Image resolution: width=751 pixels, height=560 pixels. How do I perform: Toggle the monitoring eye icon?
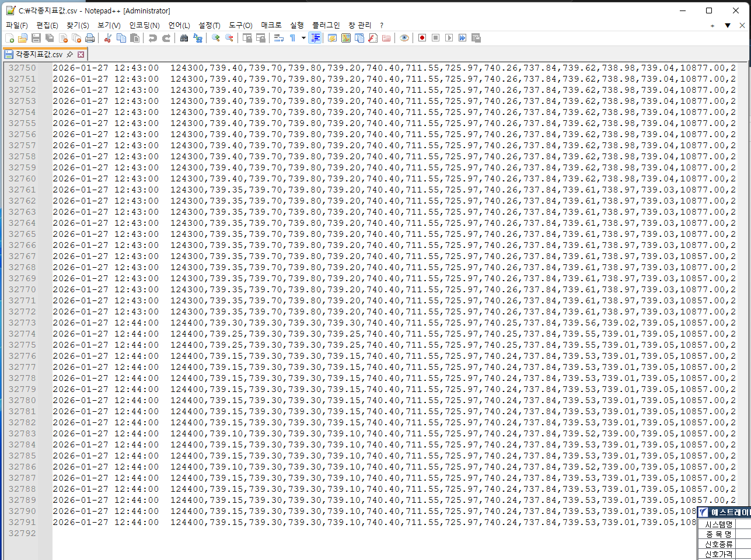(x=404, y=38)
